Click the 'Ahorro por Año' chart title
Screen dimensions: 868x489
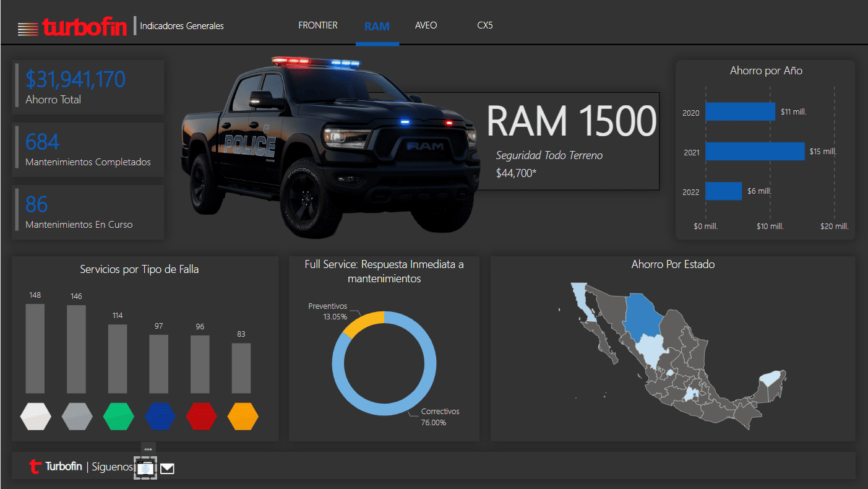click(766, 71)
